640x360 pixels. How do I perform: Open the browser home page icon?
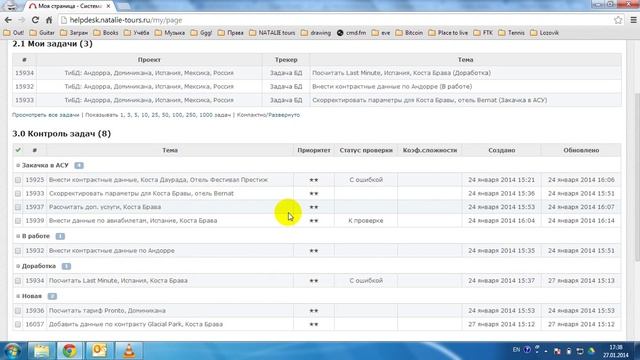tap(49, 20)
